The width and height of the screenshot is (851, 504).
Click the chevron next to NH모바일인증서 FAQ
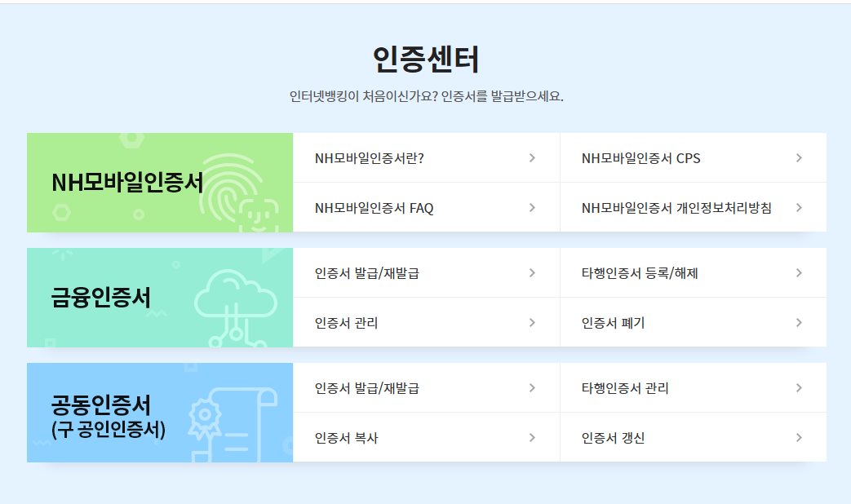(x=532, y=208)
